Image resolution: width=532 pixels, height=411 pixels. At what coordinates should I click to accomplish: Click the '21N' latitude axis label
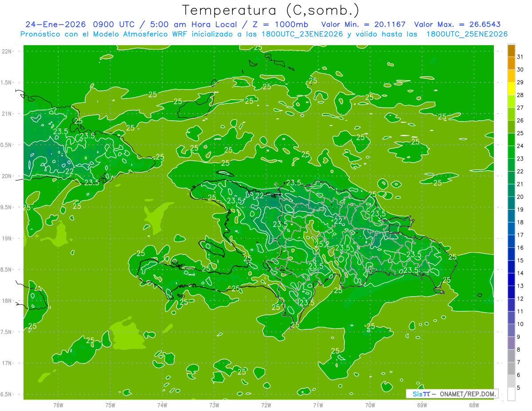tap(7, 114)
